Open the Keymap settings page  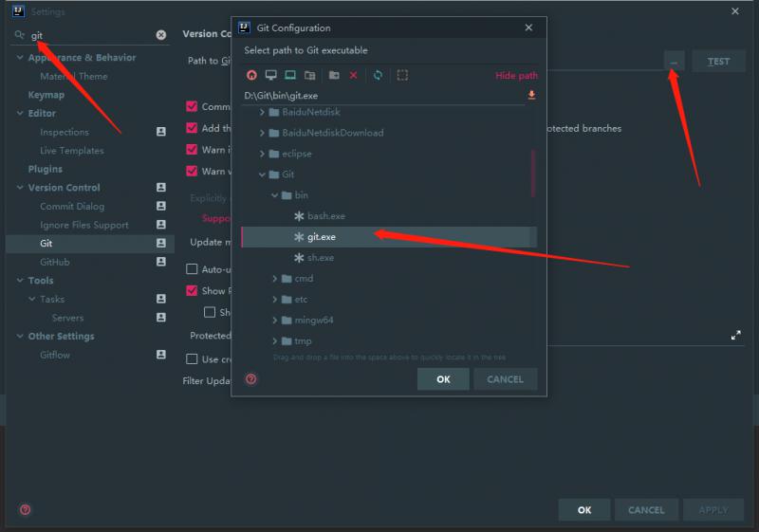(46, 95)
